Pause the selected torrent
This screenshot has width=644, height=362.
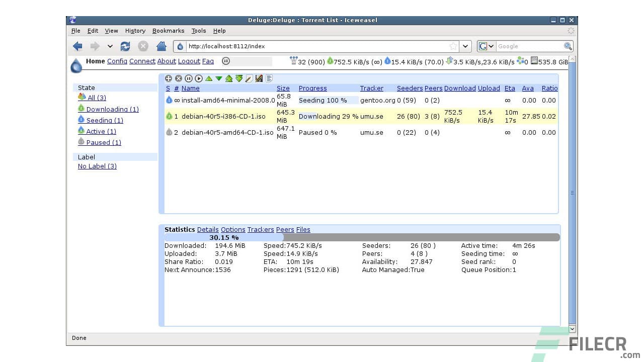[x=189, y=78]
